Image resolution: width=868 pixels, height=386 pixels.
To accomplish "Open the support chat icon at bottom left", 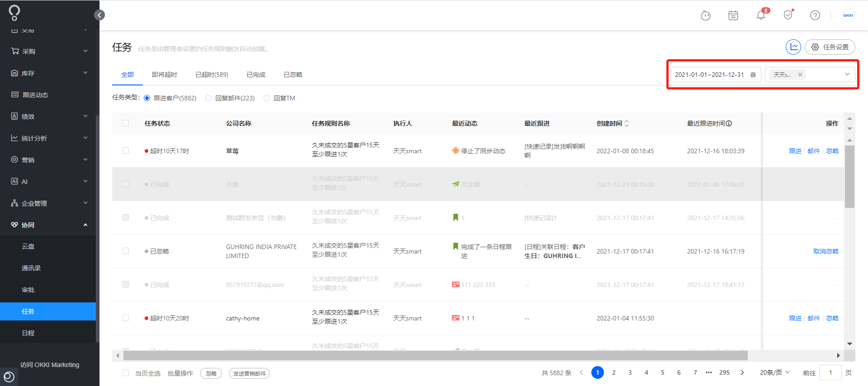I will coord(9,377).
